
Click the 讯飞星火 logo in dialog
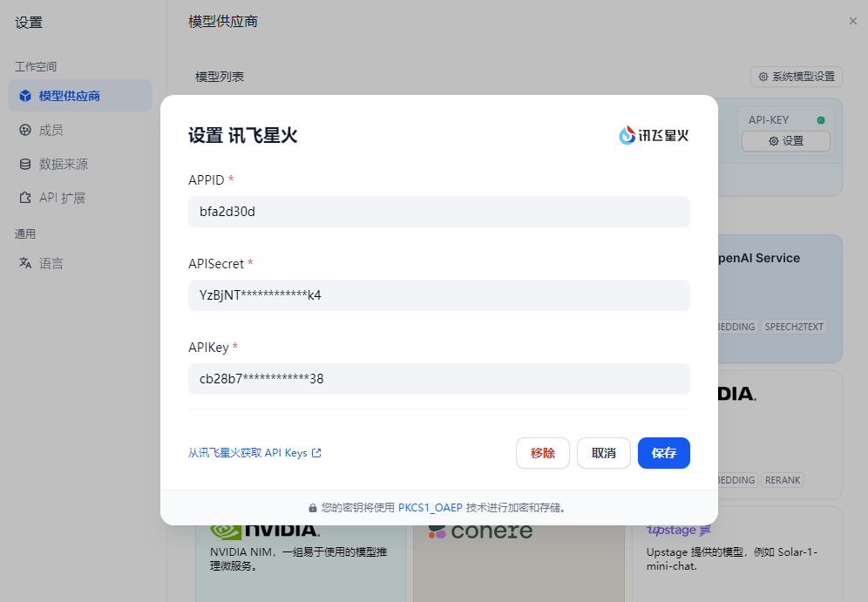point(654,135)
